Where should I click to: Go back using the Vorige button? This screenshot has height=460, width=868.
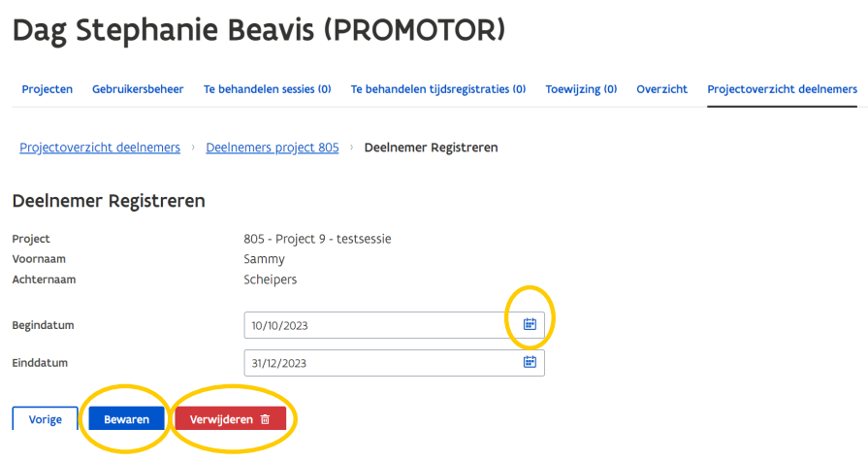(x=45, y=419)
